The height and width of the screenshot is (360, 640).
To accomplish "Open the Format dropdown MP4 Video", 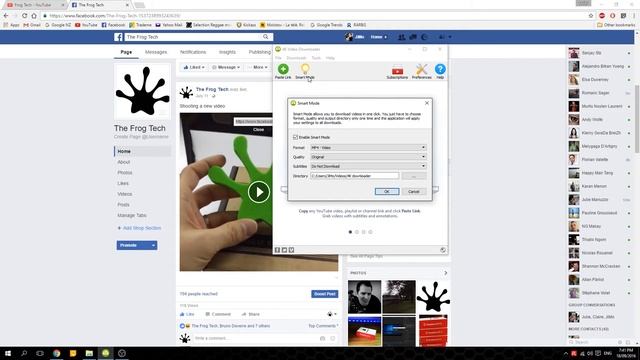I will click(368, 147).
